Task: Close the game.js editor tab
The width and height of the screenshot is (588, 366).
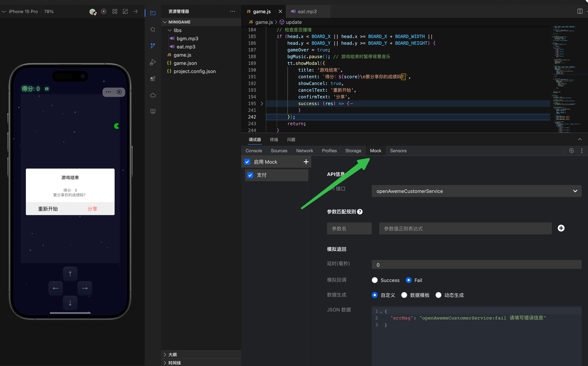Action: pyautogui.click(x=280, y=11)
